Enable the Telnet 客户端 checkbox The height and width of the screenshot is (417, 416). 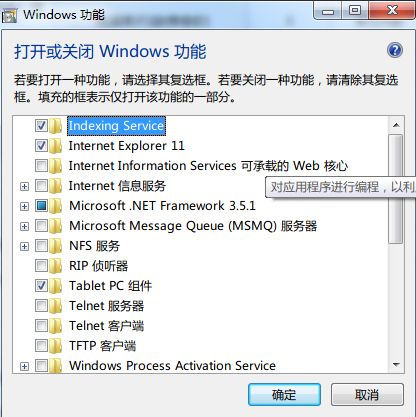pyautogui.click(x=41, y=326)
